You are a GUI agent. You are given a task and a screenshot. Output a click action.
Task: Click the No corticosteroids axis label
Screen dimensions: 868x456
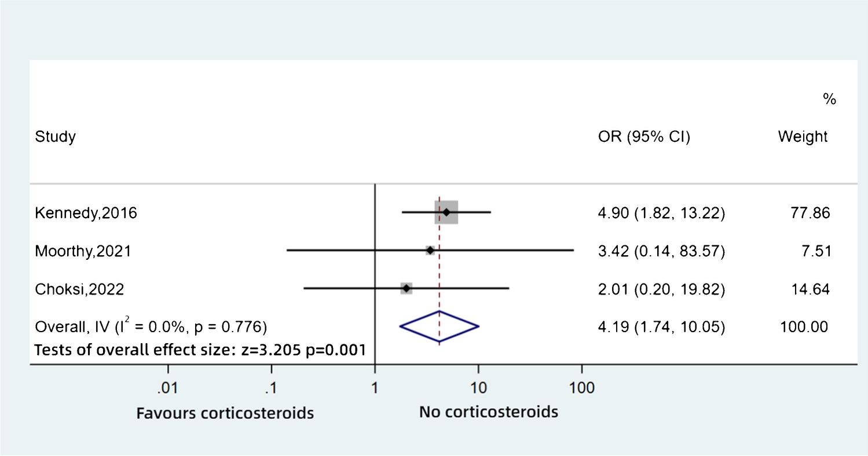[x=488, y=412]
